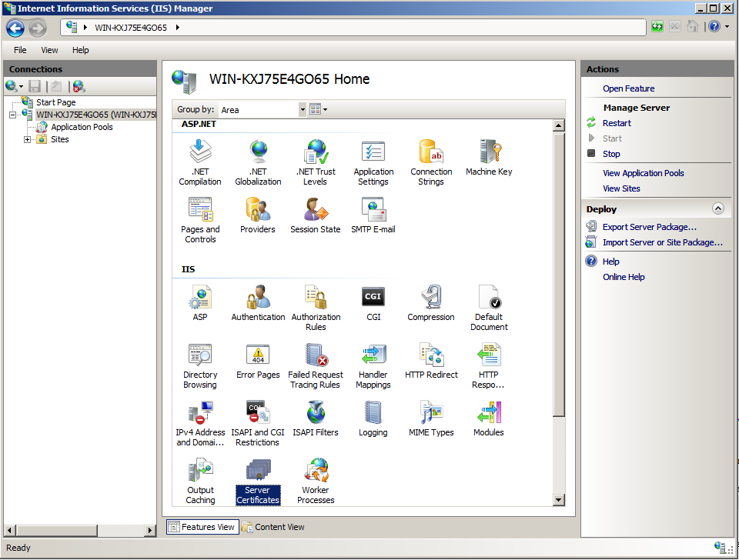Open the CGI feature
The height and width of the screenshot is (560, 739).
pyautogui.click(x=373, y=303)
